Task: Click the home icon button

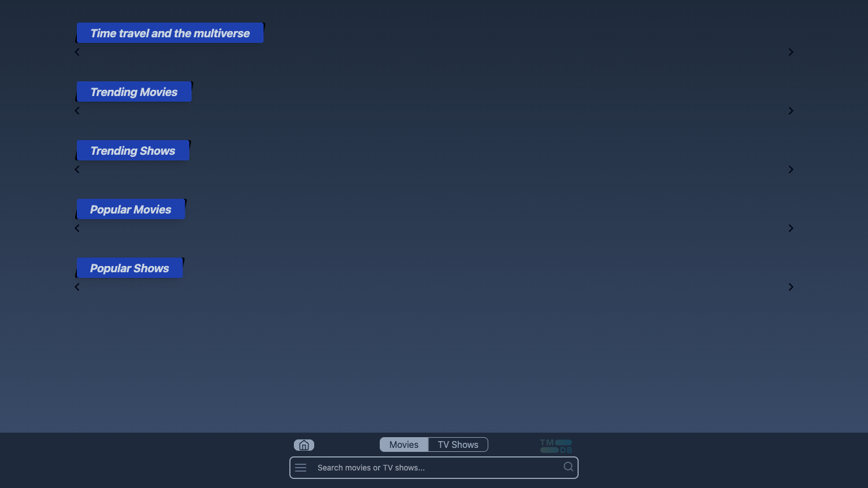Action: tap(304, 445)
